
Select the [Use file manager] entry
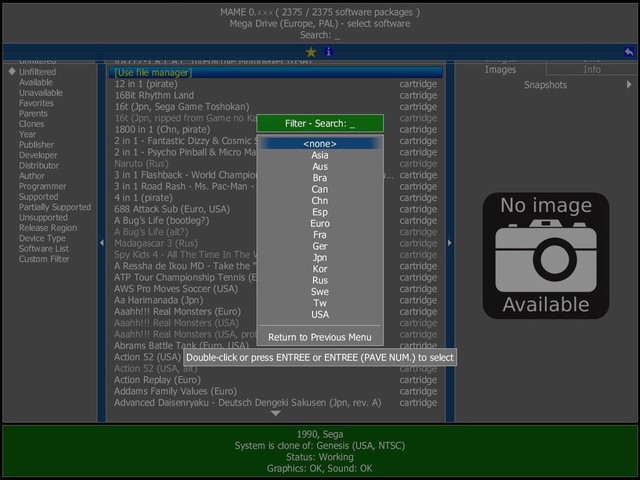click(x=276, y=73)
